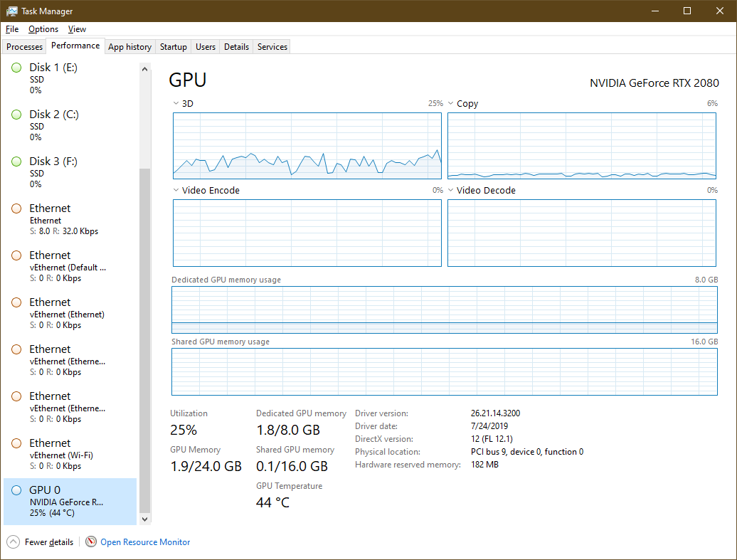The height and width of the screenshot is (560, 737).
Task: Select vEthernet (Default ...) adapter entry
Action: 70,267
